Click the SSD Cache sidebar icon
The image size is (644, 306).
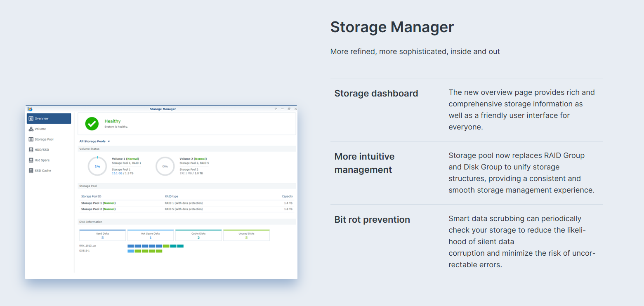point(31,170)
